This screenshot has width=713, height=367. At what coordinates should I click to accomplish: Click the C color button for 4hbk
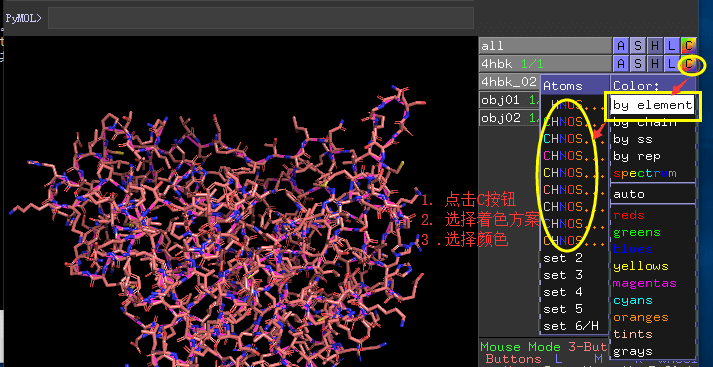point(689,64)
